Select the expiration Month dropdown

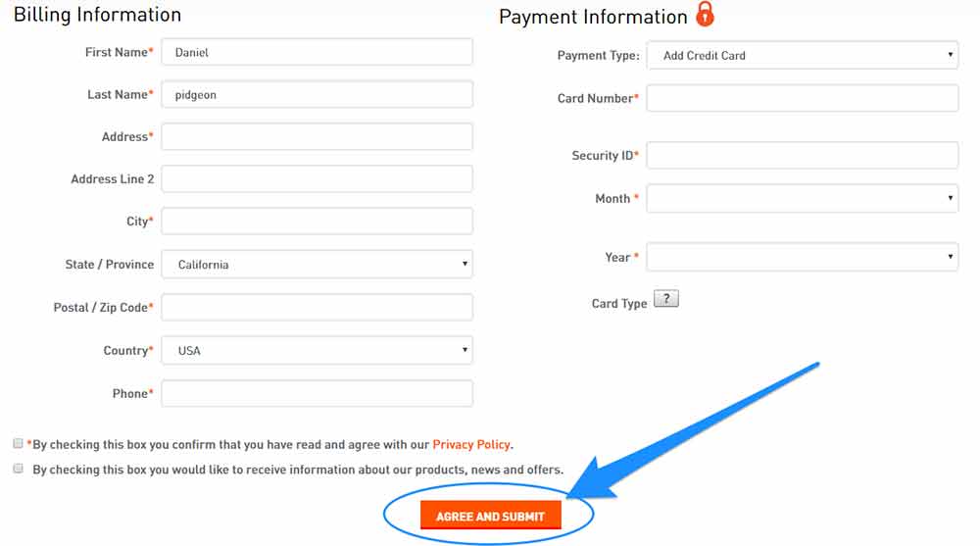click(x=803, y=198)
